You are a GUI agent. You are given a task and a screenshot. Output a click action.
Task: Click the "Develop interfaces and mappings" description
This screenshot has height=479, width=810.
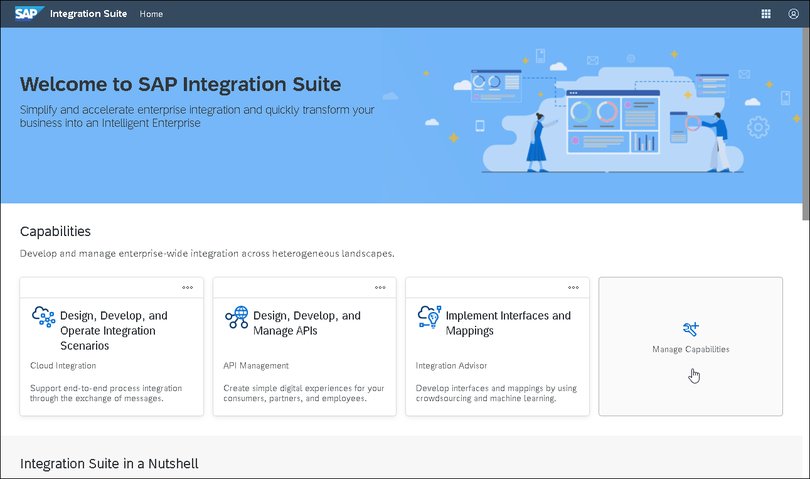click(496, 393)
